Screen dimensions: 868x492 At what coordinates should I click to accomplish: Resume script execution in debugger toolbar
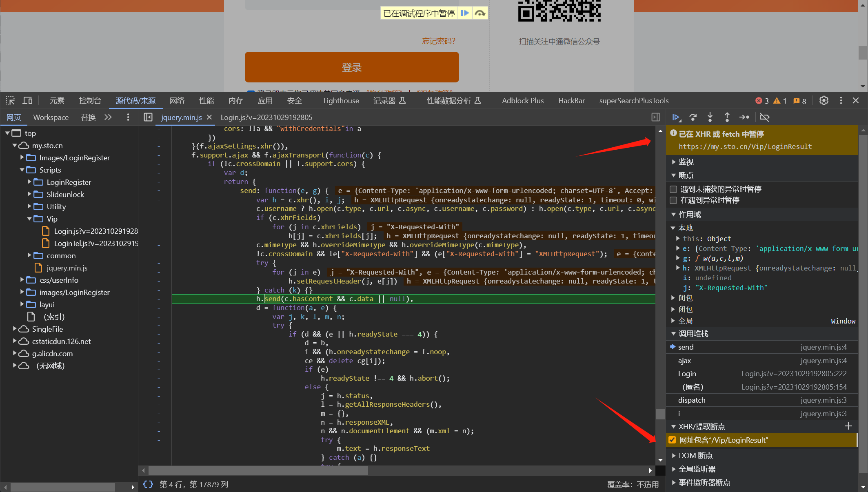676,117
